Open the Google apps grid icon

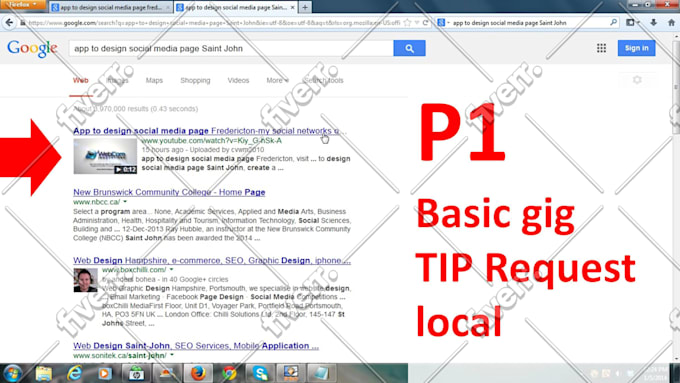point(601,48)
